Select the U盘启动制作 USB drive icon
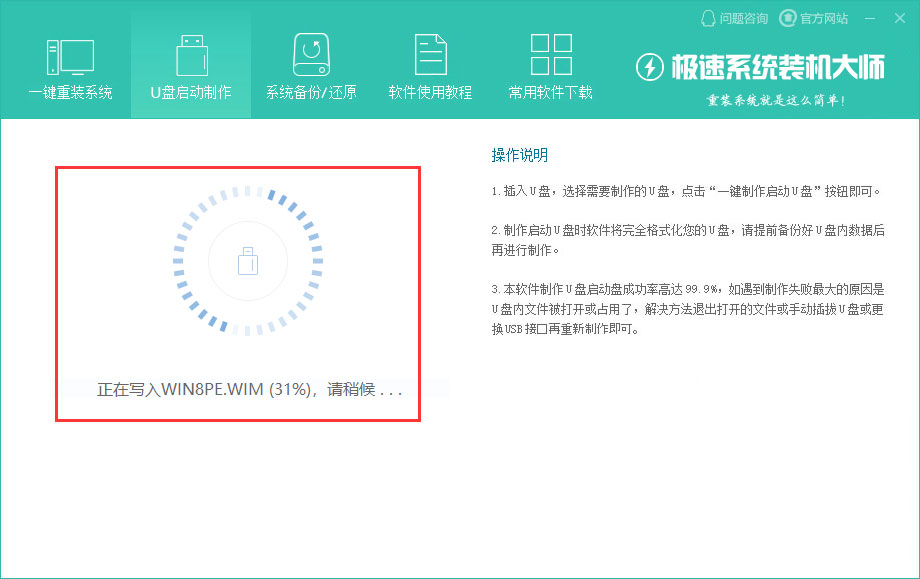Image resolution: width=920 pixels, height=579 pixels. coord(190,55)
